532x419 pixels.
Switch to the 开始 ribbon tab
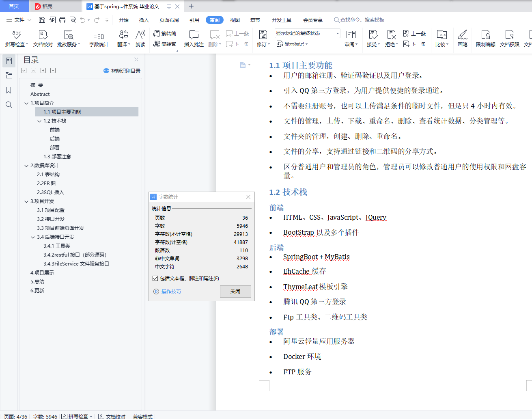pos(124,20)
